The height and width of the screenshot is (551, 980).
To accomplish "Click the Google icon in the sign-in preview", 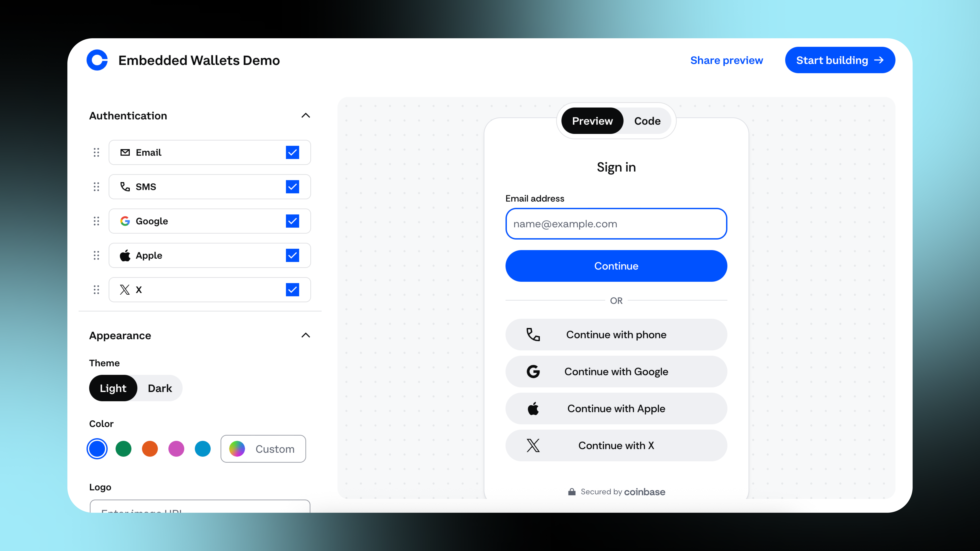I will (x=533, y=372).
